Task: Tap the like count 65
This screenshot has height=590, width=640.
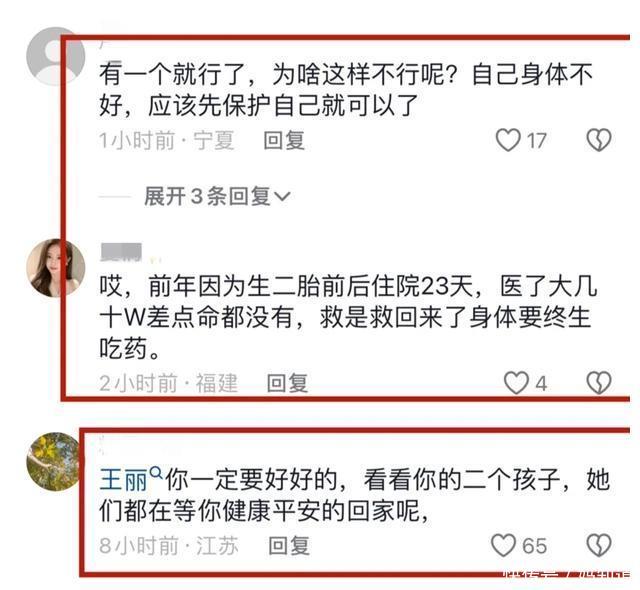Action: coord(534,546)
